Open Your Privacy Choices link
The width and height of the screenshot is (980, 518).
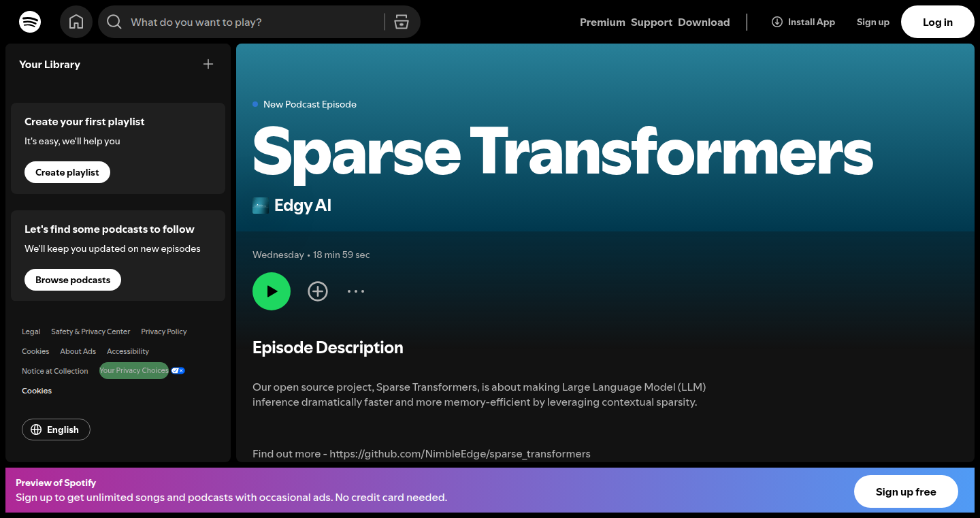click(x=134, y=370)
